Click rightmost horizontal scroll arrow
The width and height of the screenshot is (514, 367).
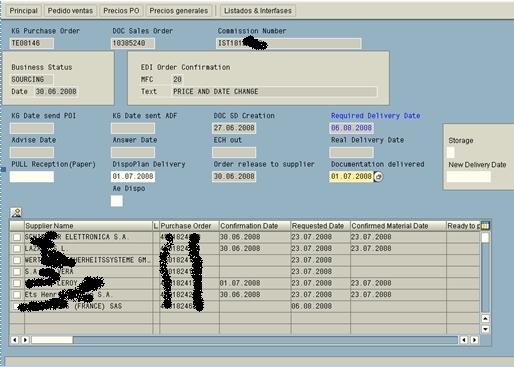click(x=475, y=340)
